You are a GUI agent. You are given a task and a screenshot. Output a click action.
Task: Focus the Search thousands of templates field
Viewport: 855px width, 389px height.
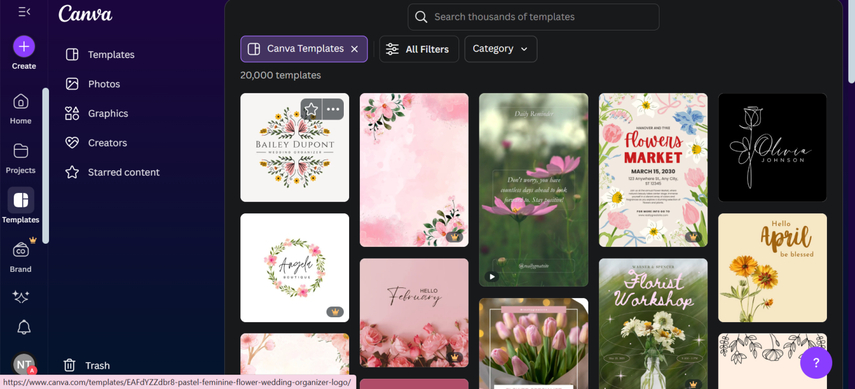pyautogui.click(x=533, y=17)
